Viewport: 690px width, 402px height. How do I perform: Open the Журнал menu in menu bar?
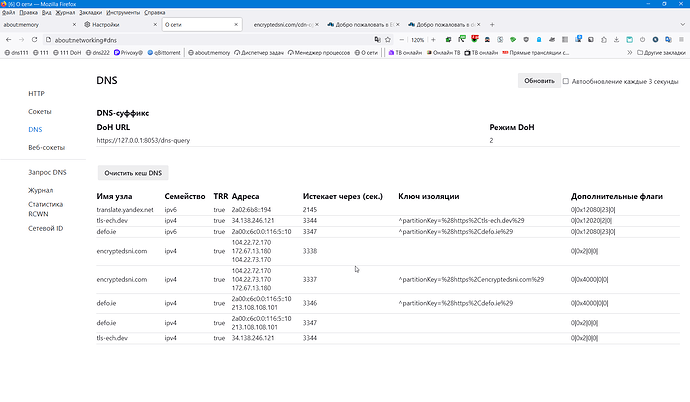[65, 12]
